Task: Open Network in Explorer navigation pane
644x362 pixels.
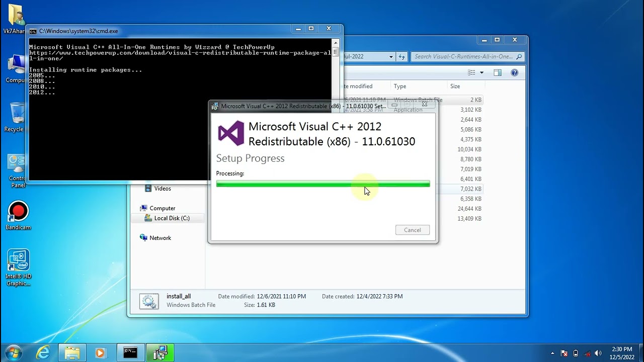Action: point(160,238)
